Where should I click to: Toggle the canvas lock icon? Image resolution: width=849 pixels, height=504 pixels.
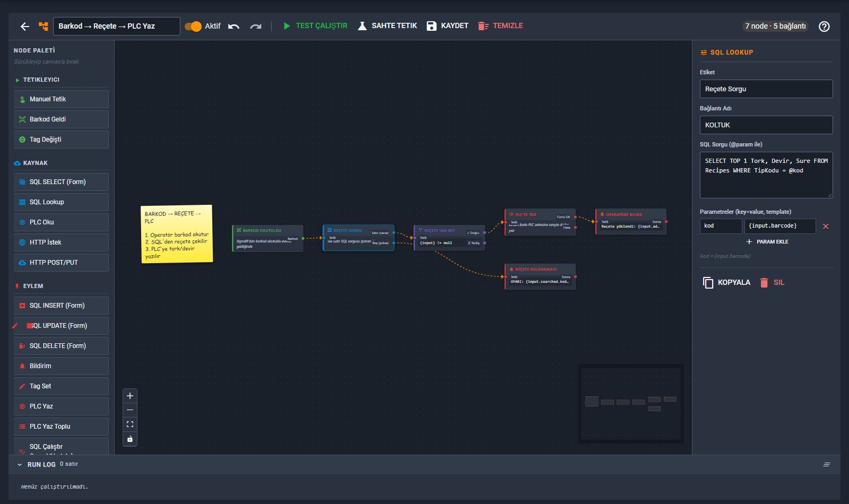coord(130,439)
